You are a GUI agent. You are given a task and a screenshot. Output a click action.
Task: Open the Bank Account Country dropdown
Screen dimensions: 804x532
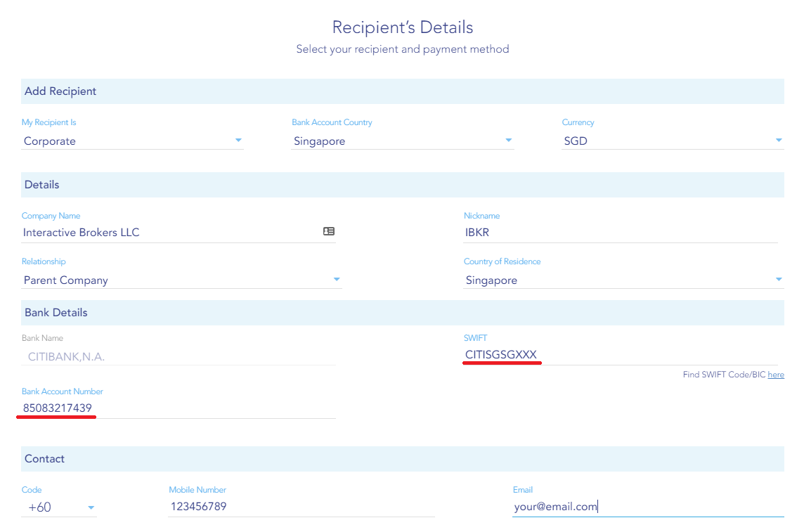click(403, 141)
